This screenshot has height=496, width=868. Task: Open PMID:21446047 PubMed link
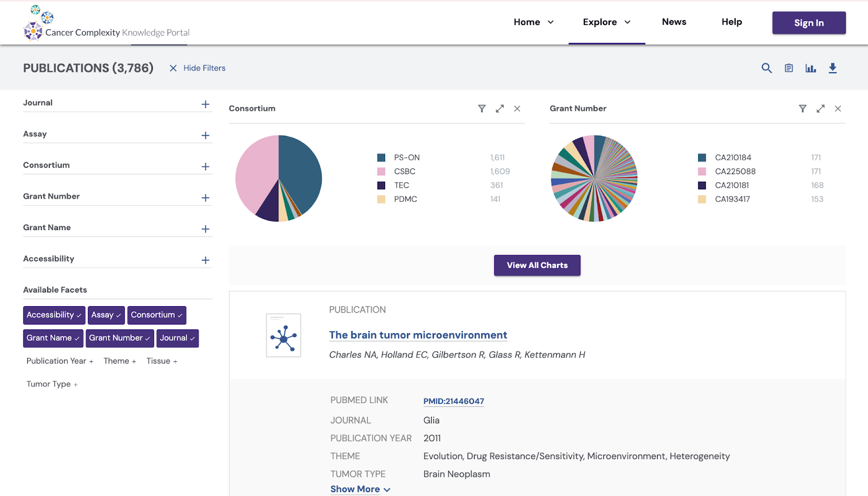pyautogui.click(x=454, y=401)
